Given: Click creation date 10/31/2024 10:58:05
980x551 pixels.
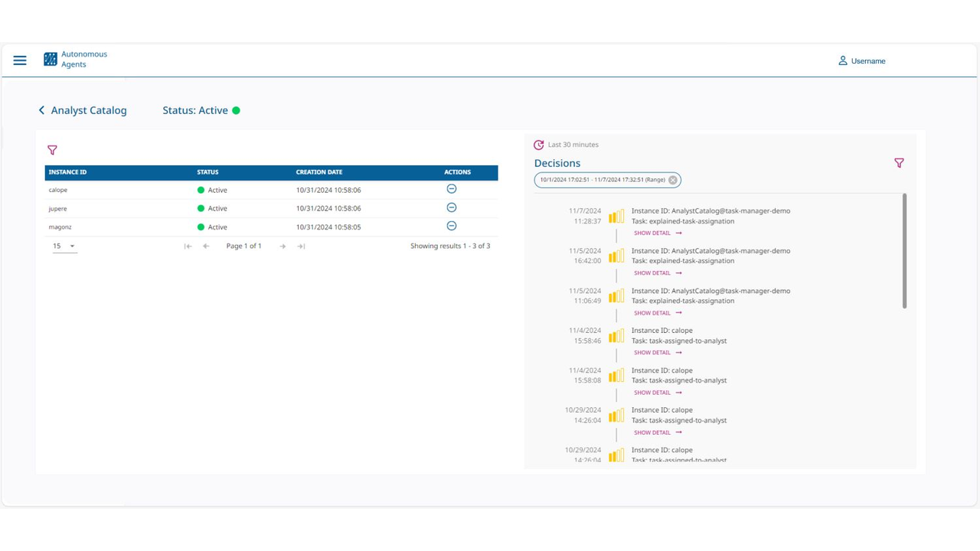Looking at the screenshot, I should (328, 227).
